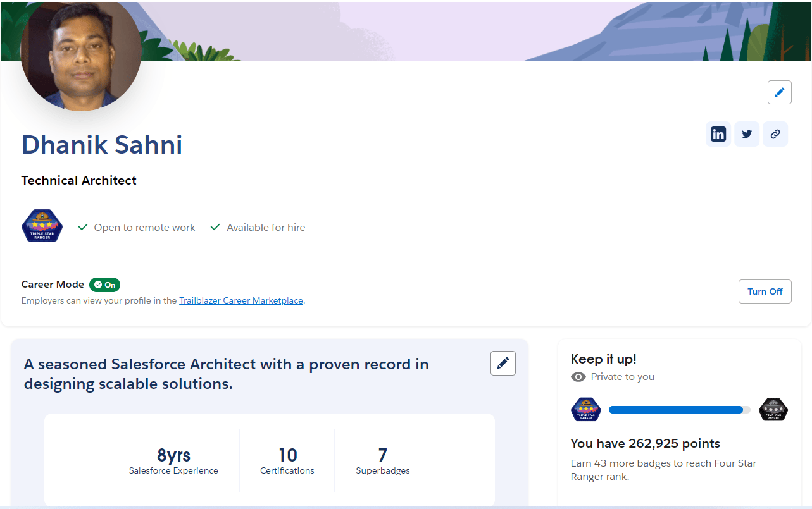812x509 pixels.
Task: Click the Technical Architect title
Action: tap(79, 180)
